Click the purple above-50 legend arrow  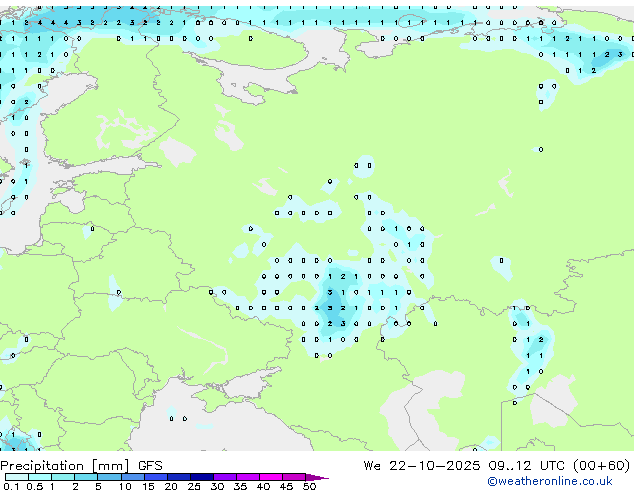317,477
